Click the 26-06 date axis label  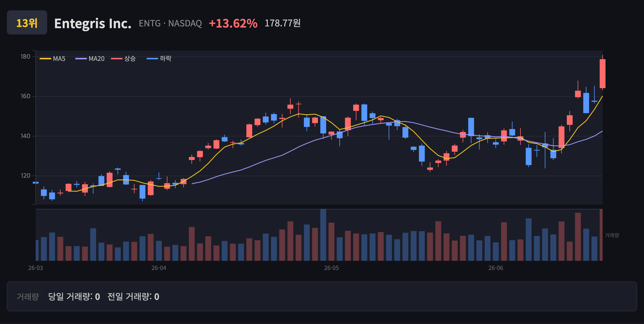click(496, 268)
